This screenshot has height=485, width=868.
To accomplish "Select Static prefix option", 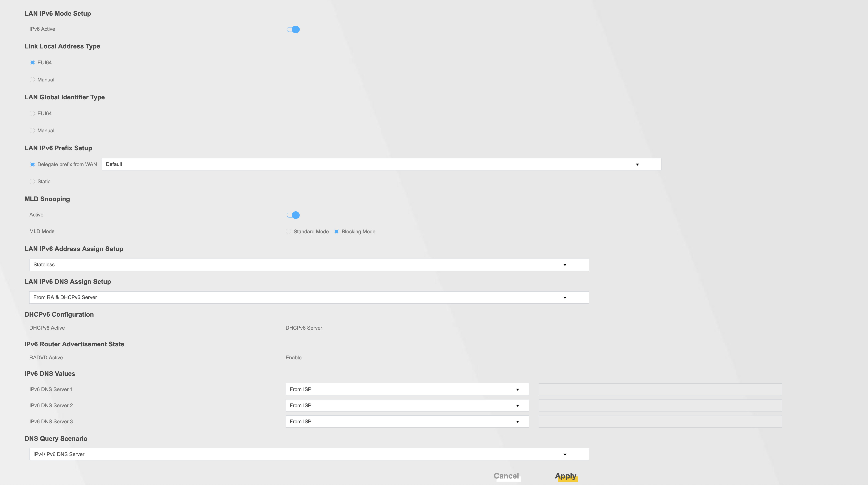I will 32,182.
